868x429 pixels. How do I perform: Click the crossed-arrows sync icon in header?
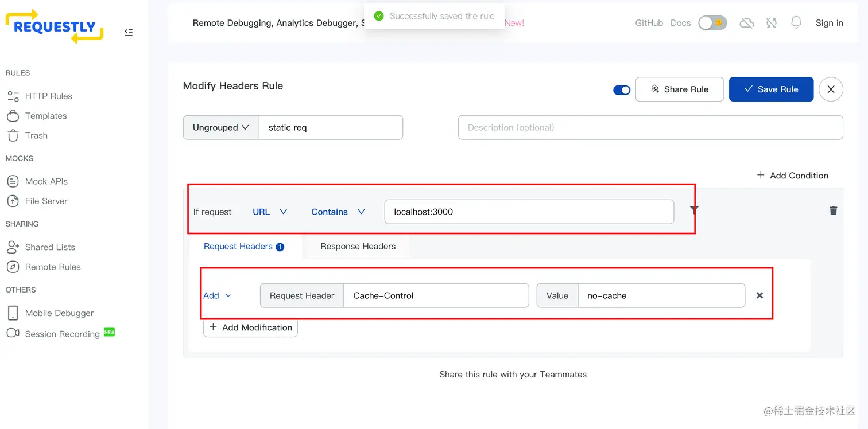click(772, 23)
